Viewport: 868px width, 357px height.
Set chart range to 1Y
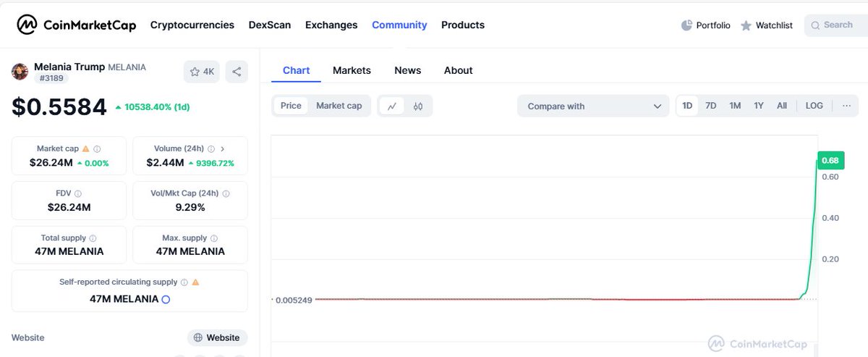[x=759, y=106]
